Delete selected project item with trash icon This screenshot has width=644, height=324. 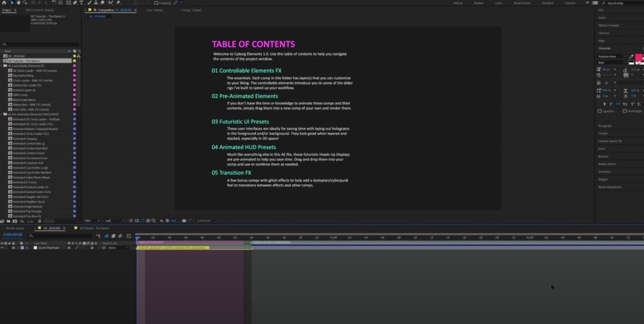(x=40, y=221)
